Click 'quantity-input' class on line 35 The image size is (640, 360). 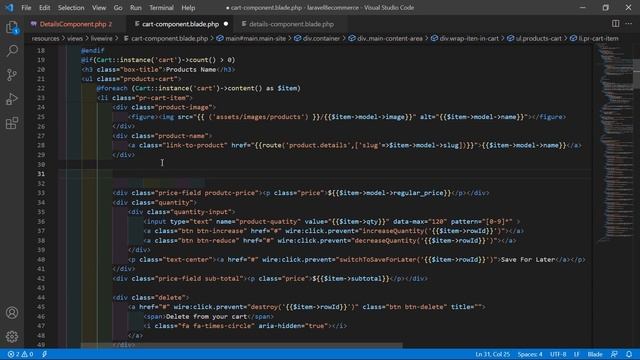pos(202,212)
